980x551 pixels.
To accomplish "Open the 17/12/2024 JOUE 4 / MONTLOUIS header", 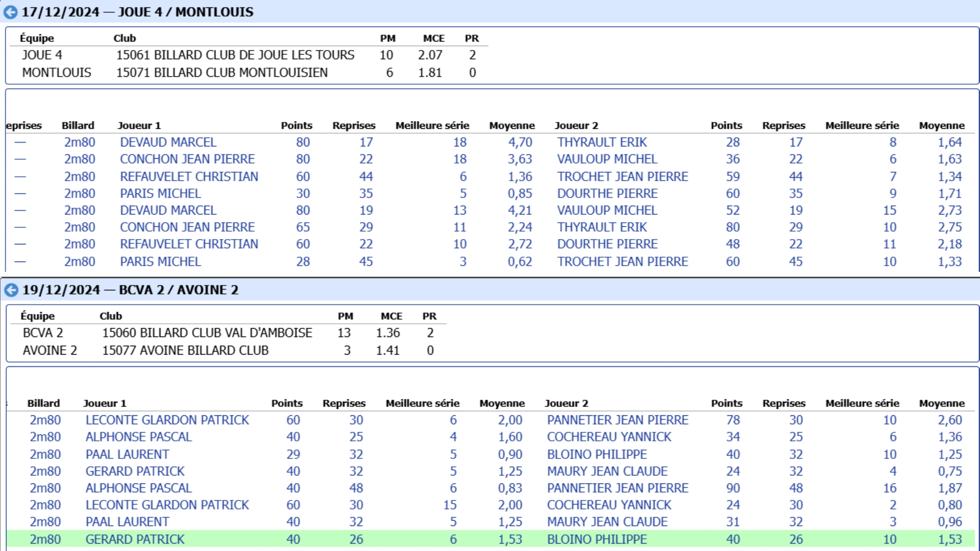I will click(x=138, y=12).
